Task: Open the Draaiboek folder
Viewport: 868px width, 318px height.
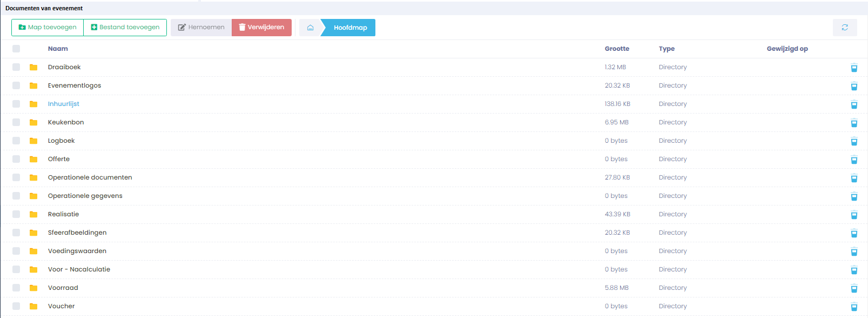Action: [x=64, y=67]
